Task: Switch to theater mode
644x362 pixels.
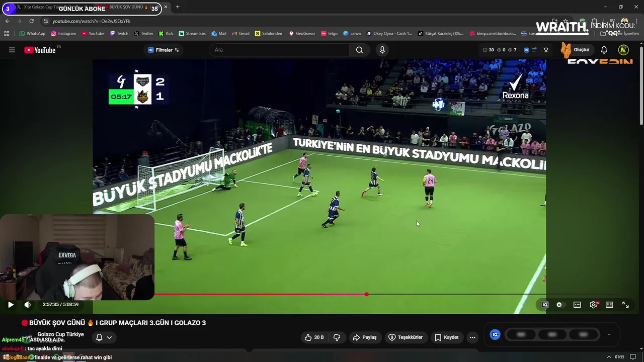Action: click(x=609, y=305)
